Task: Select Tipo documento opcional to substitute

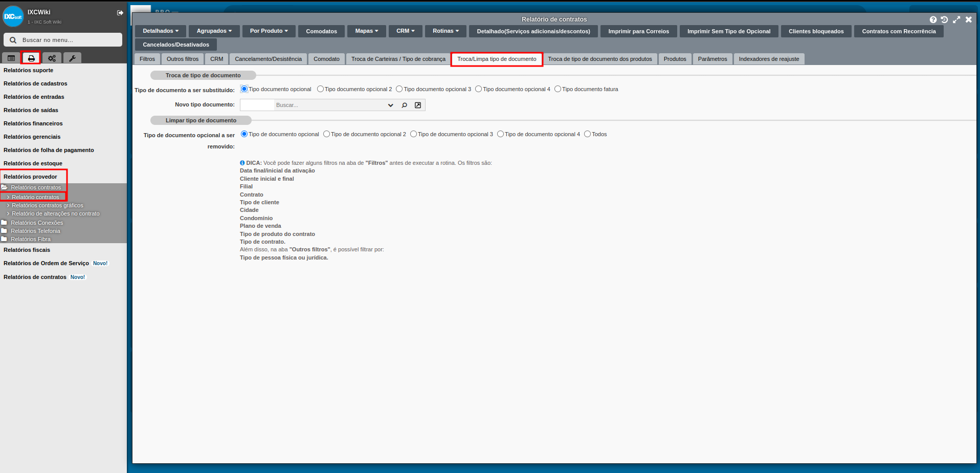Action: [x=244, y=89]
